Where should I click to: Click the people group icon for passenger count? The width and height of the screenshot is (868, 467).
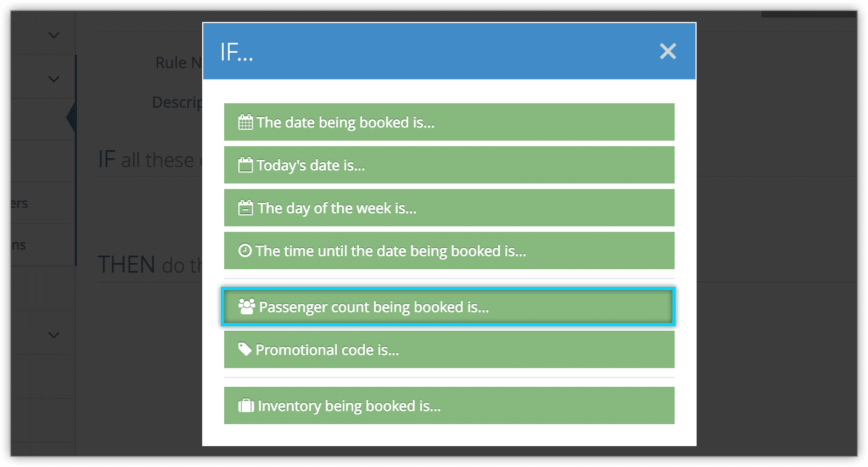click(247, 307)
